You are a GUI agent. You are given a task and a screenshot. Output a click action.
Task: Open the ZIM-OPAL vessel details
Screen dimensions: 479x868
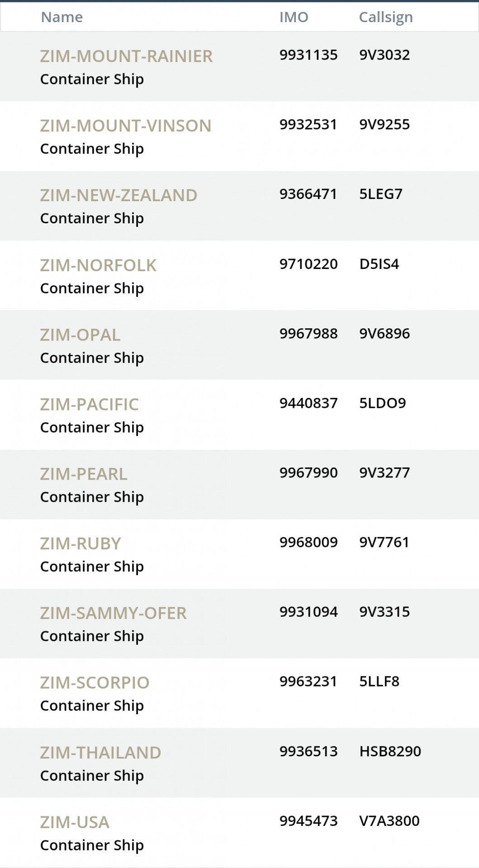[80, 335]
